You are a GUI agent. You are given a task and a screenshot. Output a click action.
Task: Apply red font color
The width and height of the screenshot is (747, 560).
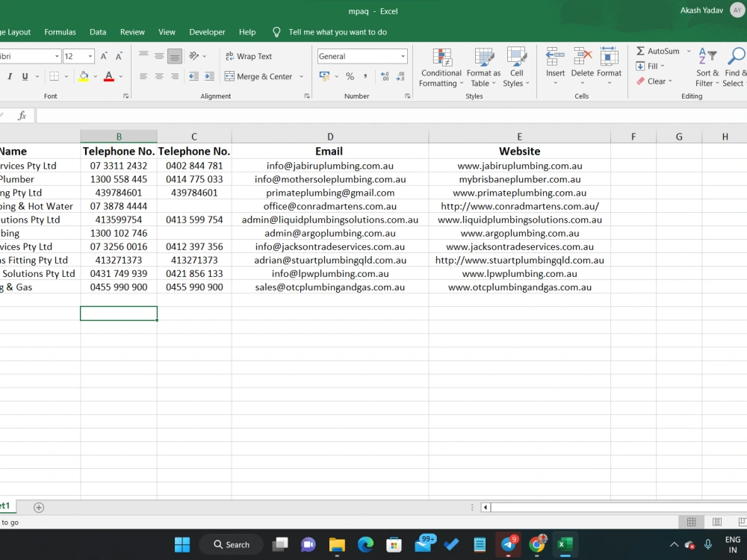108,76
